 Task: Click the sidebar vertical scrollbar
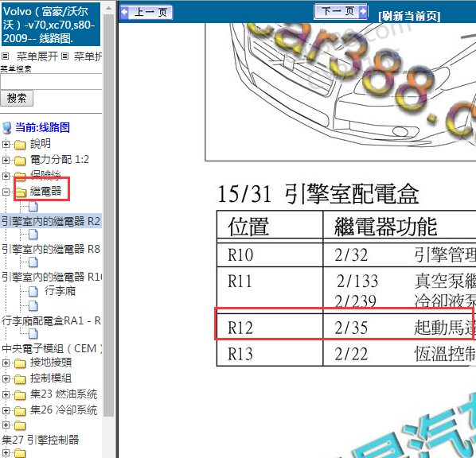(x=108, y=215)
